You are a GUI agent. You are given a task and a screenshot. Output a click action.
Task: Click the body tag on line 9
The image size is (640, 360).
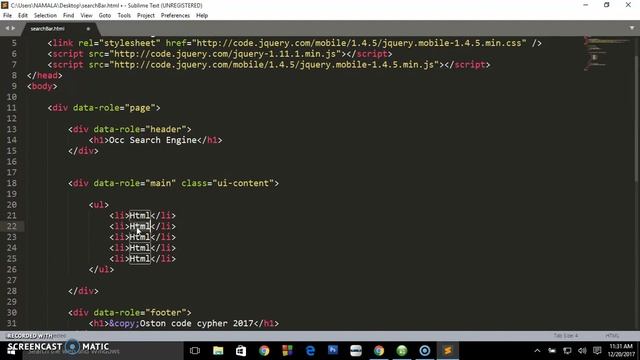[42, 86]
